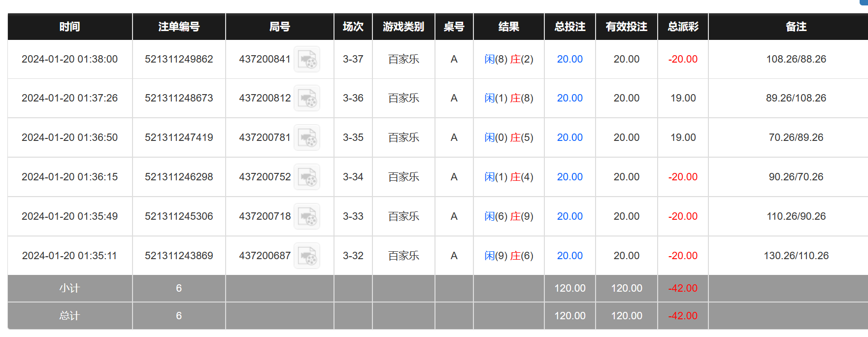Open video replay icon for round 437200781
The image size is (868, 337).
coord(307,138)
